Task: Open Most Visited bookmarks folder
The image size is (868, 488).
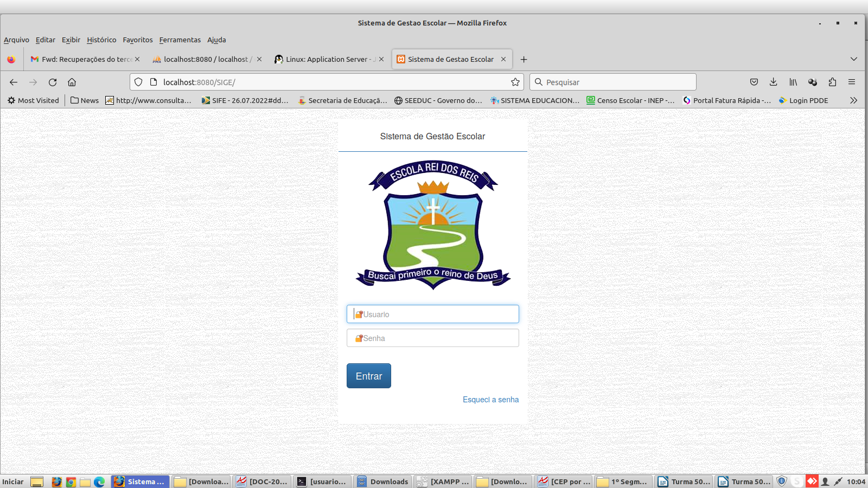Action: click(x=33, y=100)
